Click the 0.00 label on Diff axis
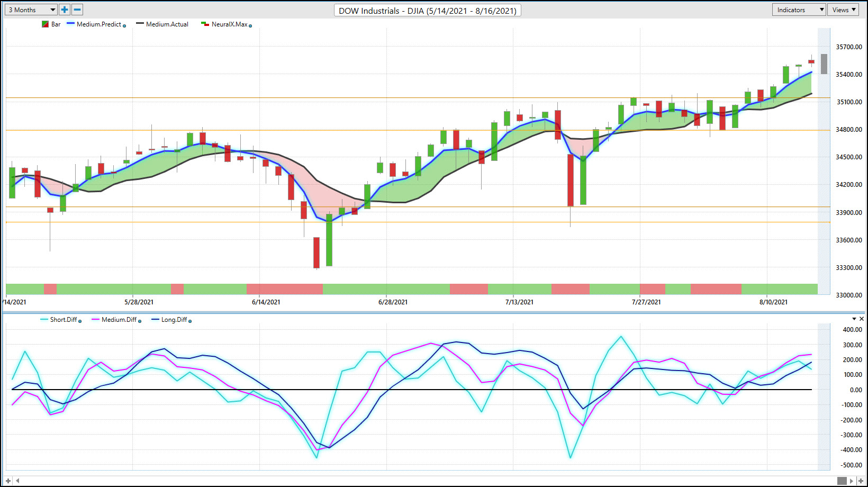This screenshot has width=868, height=487. click(x=856, y=390)
